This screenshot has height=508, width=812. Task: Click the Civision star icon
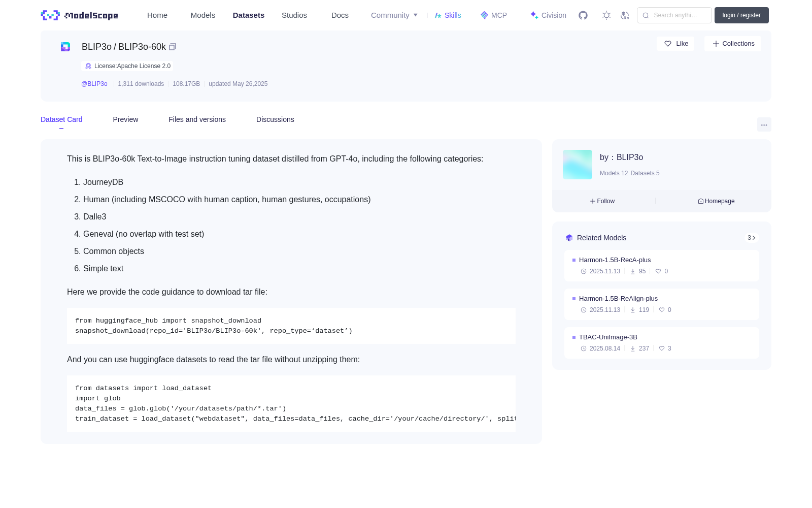(534, 15)
